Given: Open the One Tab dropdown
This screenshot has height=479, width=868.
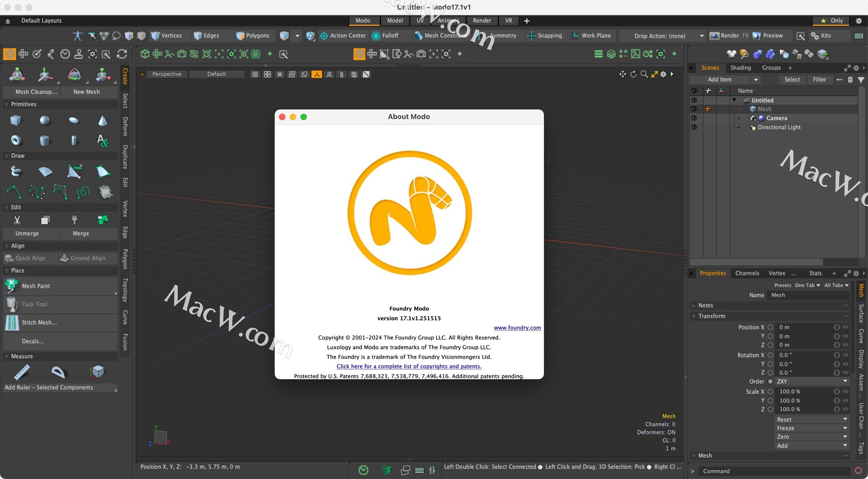Looking at the screenshot, I should 807,285.
